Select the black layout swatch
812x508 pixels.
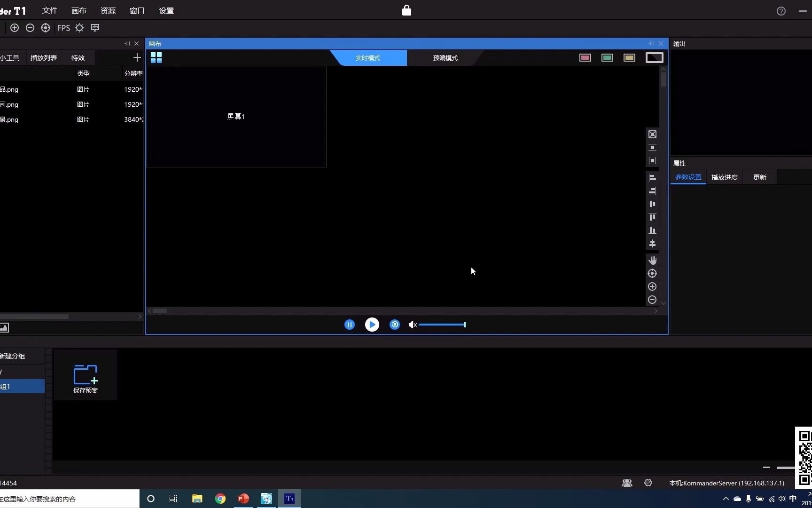pyautogui.click(x=654, y=58)
